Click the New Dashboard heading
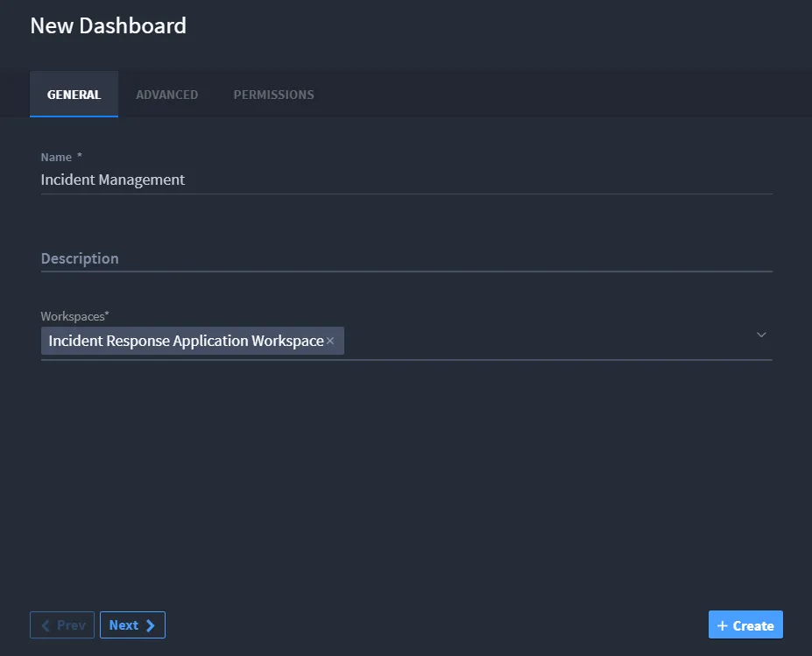This screenshot has width=812, height=656. [x=109, y=25]
